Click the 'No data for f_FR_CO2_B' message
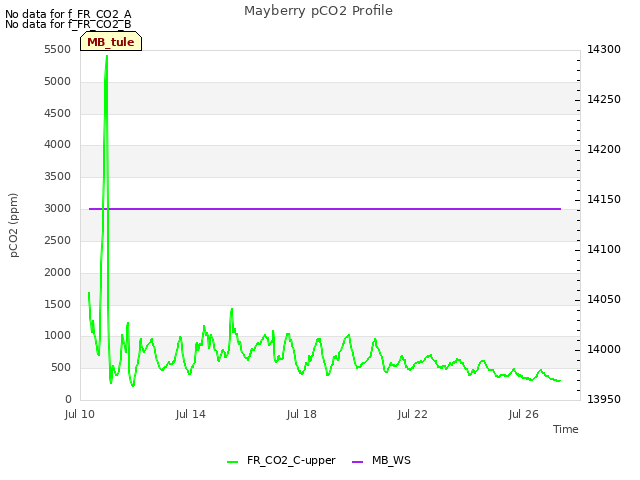Screen dimensions: 640x480 pos(68,24)
